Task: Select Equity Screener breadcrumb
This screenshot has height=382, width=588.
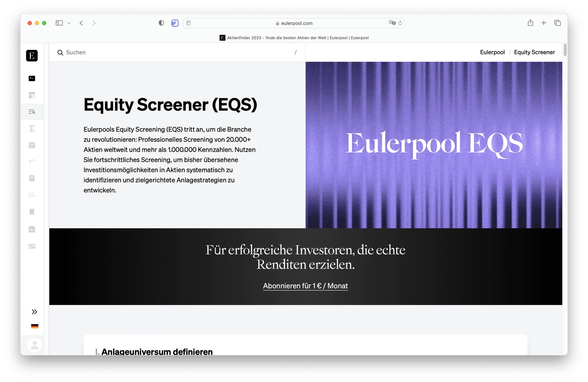Action: coord(534,52)
